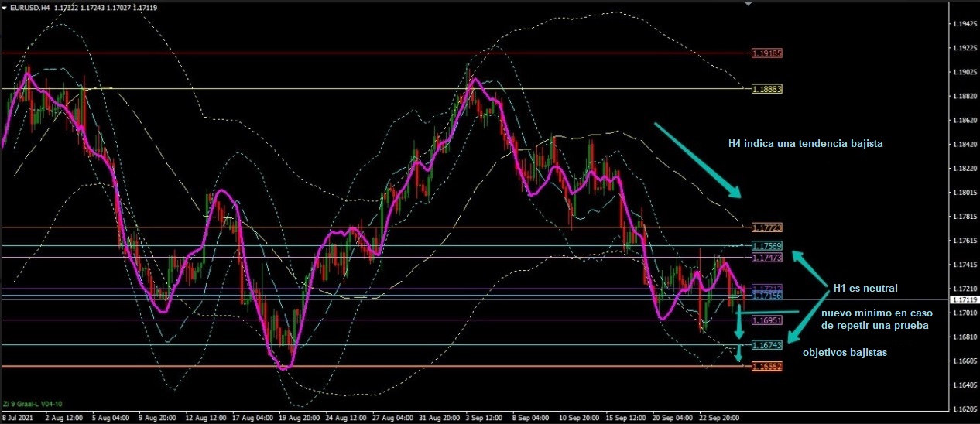Click the orange 1.17723 level label
This screenshot has width=980, height=424.
pyautogui.click(x=767, y=227)
